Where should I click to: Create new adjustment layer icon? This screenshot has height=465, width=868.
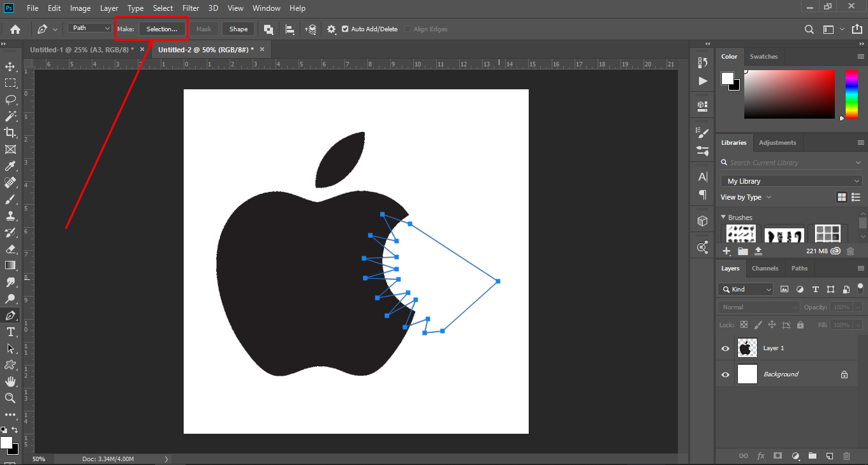(795, 456)
